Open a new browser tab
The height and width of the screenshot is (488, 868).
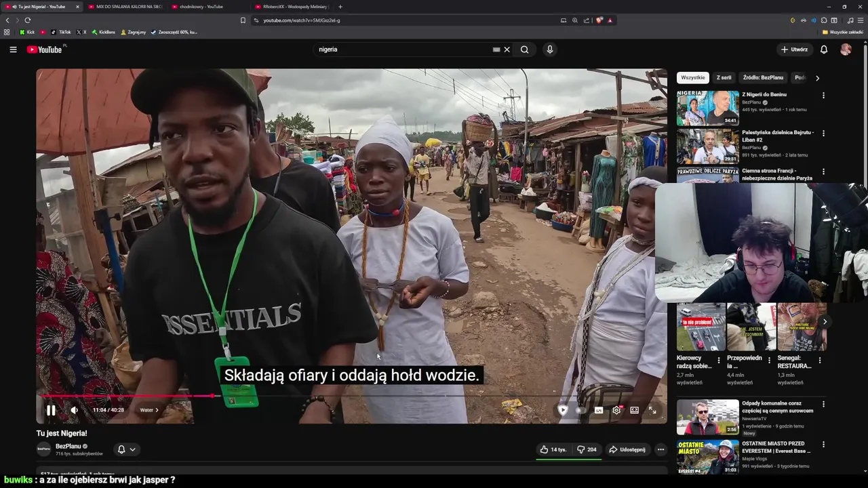pos(340,7)
